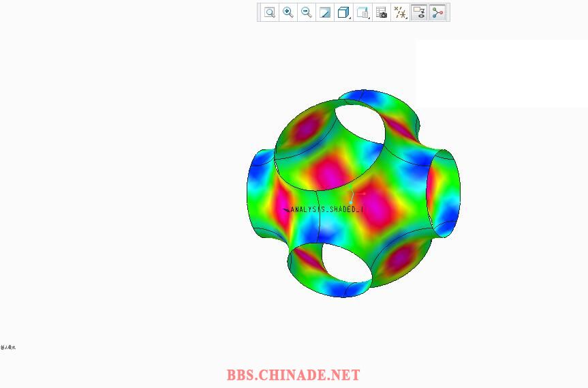Click the Zoom Out magnifier icon
This screenshot has width=588, height=388.
(306, 12)
